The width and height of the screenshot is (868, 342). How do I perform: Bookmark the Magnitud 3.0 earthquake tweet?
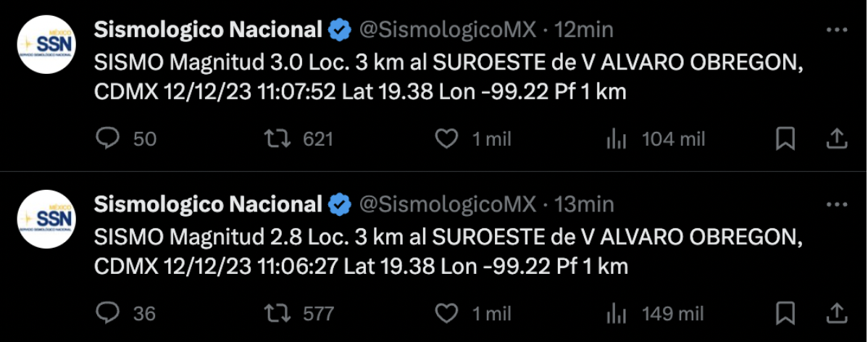point(785,138)
